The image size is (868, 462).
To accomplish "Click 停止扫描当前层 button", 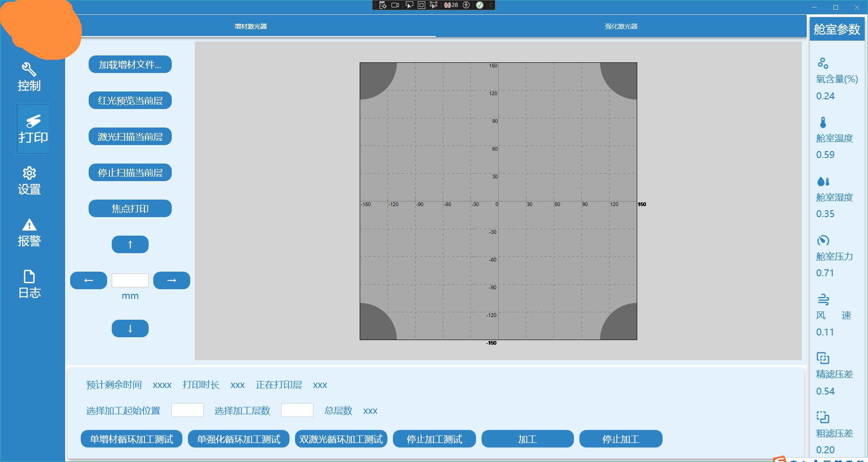I will (x=130, y=172).
